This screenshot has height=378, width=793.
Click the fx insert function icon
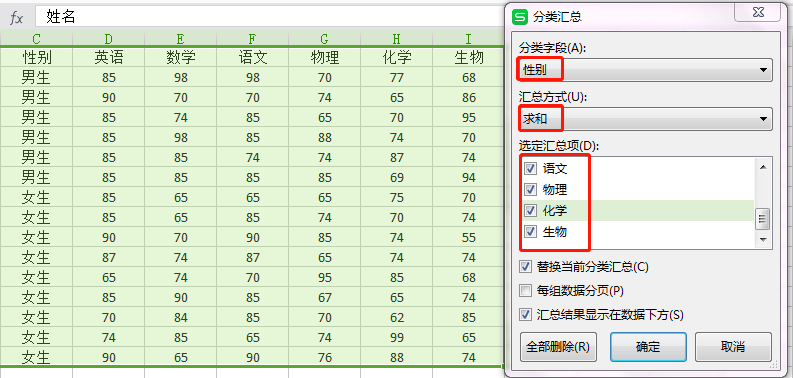coord(17,18)
